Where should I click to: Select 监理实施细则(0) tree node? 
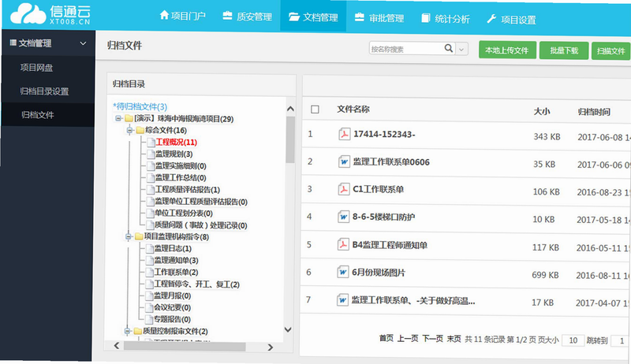pos(181,166)
